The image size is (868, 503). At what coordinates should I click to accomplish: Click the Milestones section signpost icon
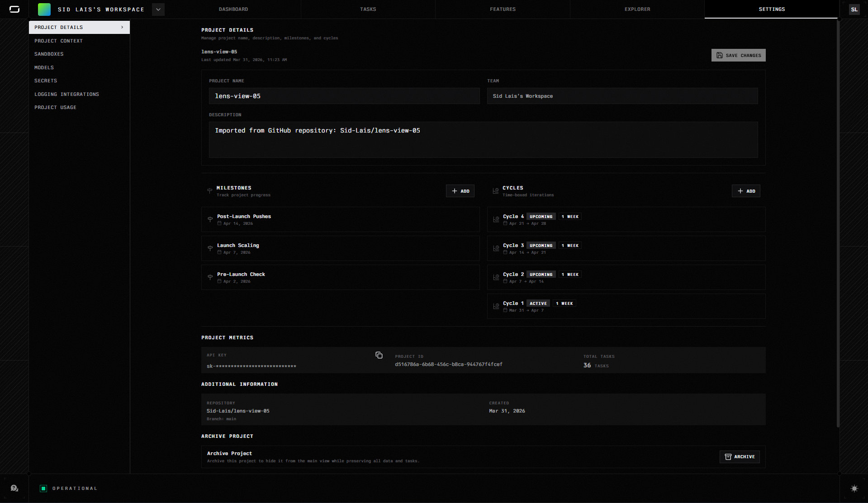click(210, 191)
